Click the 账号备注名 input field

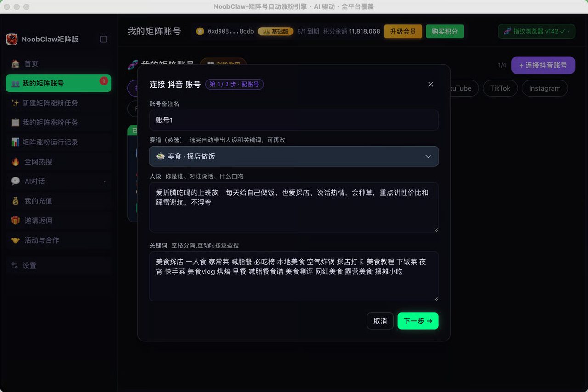[294, 120]
